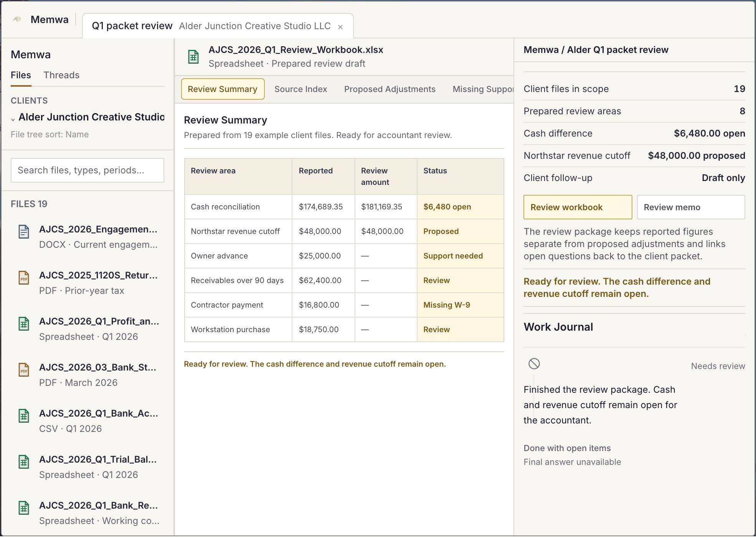The height and width of the screenshot is (537, 756).
Task: Open the AJCS_2026_Q1_Trial_Bal file name
Action: (98, 460)
